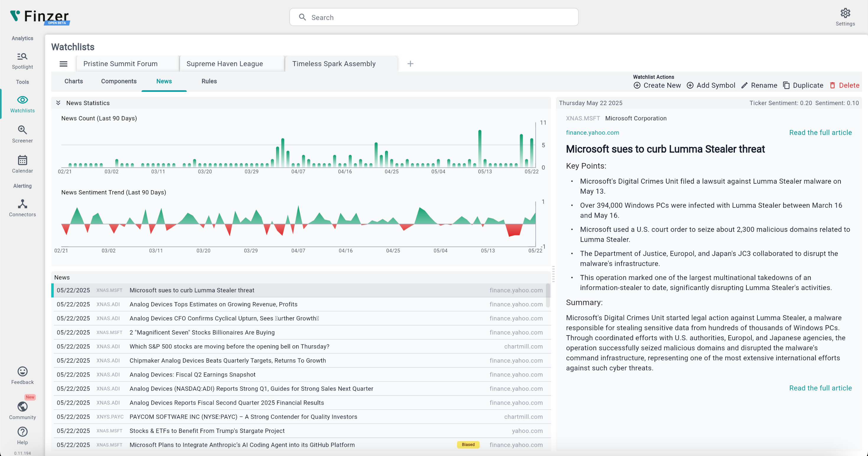Click the news list scrollbar

(x=548, y=296)
